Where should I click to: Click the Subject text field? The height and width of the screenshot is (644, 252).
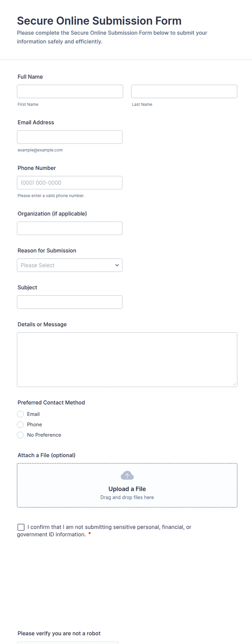[70, 302]
